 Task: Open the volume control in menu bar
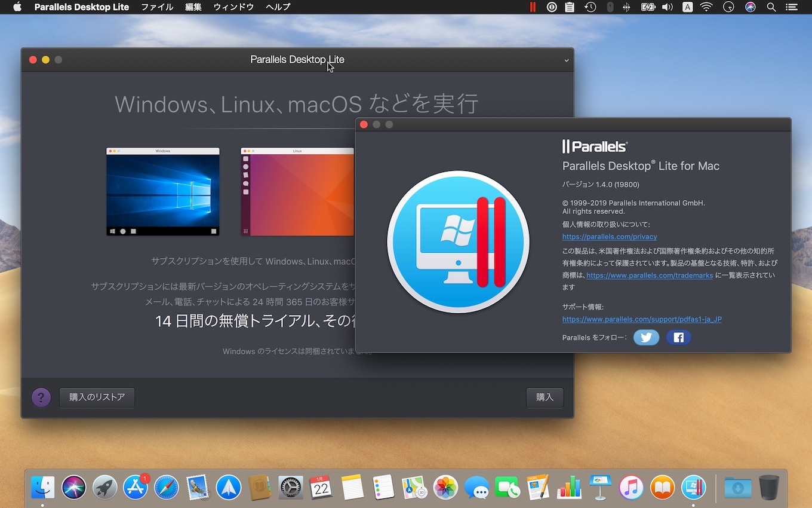point(668,7)
